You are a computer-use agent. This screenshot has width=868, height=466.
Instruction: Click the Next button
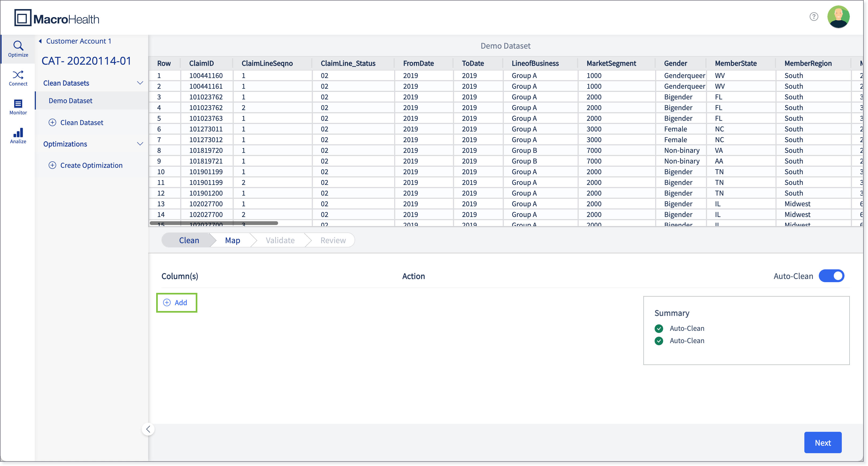click(823, 443)
